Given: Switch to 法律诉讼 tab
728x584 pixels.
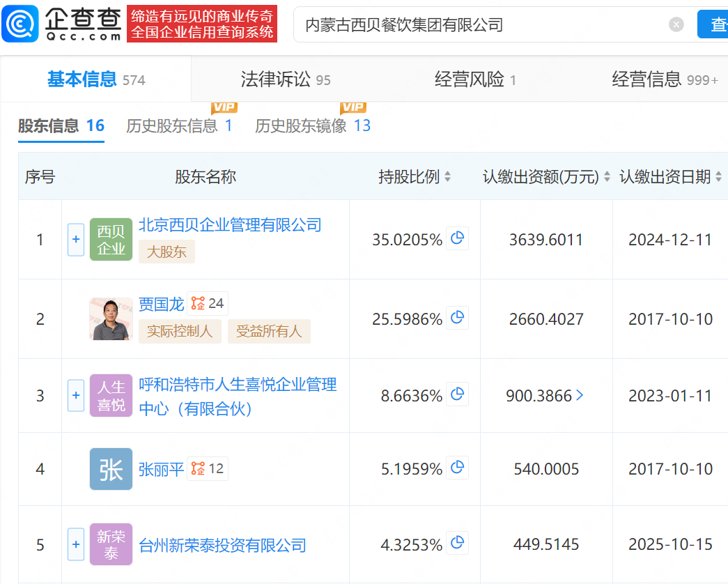Looking at the screenshot, I should click(285, 79).
